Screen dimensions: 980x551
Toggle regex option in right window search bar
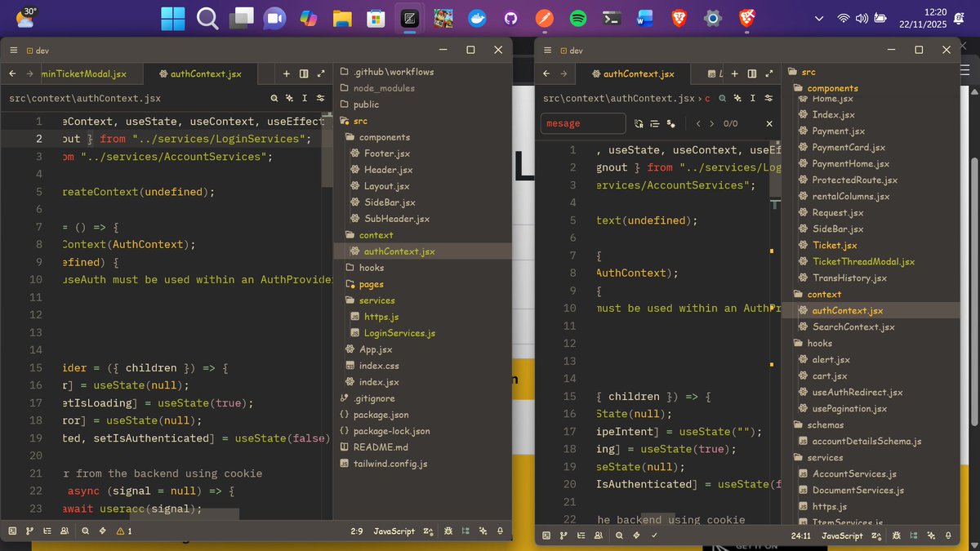(x=639, y=124)
